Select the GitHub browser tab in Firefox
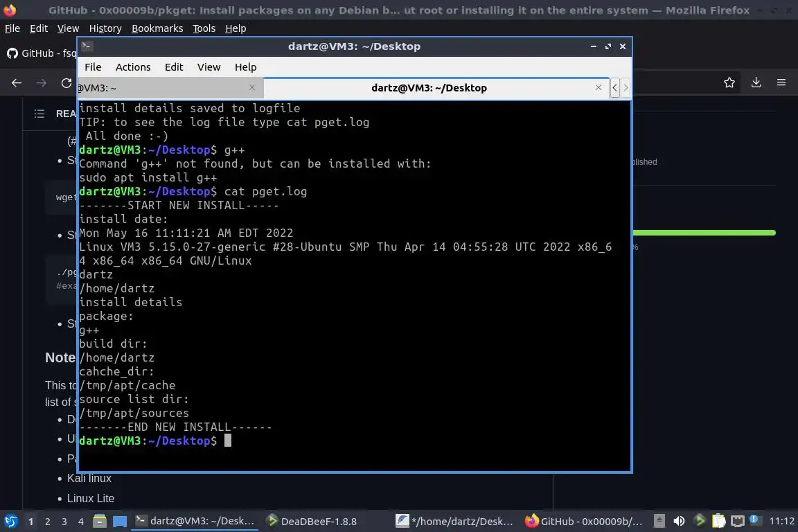This screenshot has height=532, width=798. [41, 53]
